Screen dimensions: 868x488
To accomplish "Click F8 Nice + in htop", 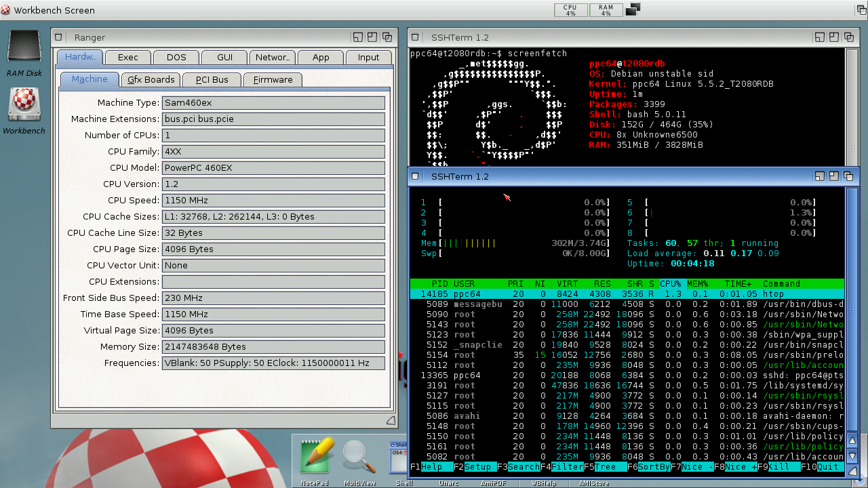I will (x=735, y=467).
